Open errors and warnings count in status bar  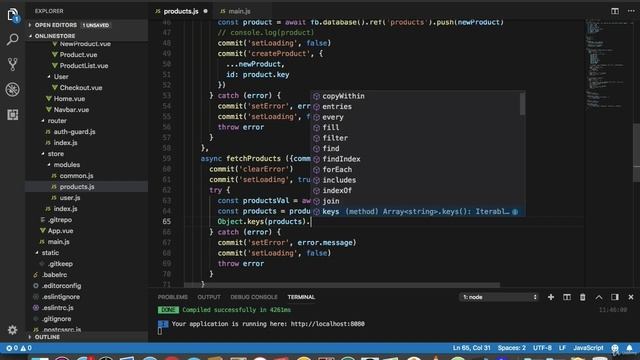(x=19, y=348)
